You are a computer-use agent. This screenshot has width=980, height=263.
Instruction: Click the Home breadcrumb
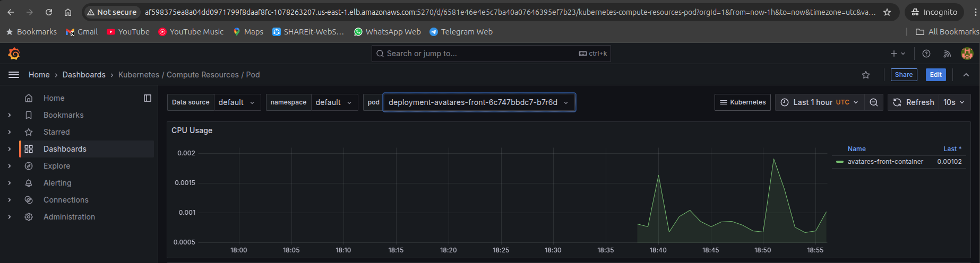(39, 75)
